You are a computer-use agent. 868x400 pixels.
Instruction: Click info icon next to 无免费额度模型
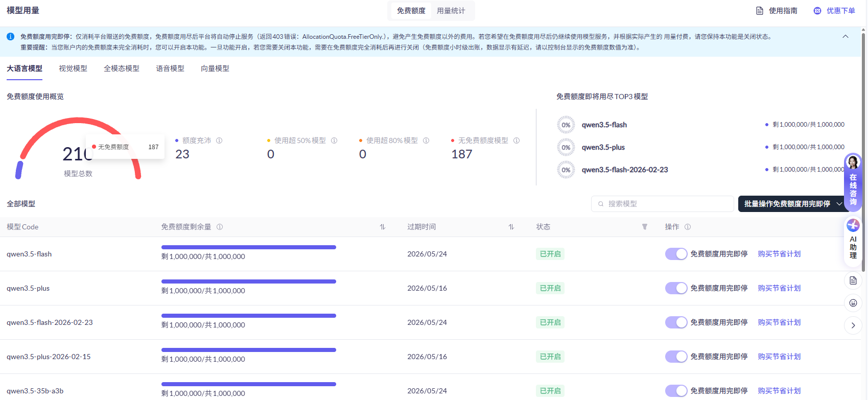point(517,140)
